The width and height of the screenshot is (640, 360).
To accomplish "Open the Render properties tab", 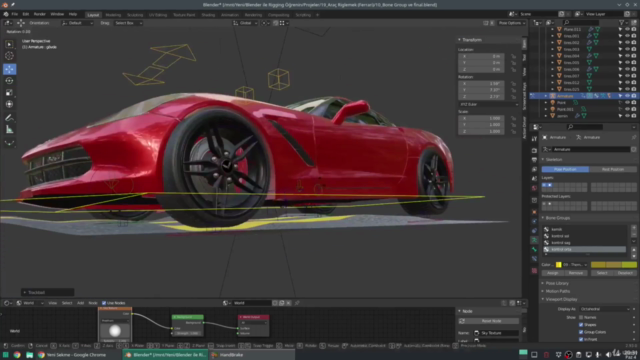I will pyautogui.click(x=534, y=150).
